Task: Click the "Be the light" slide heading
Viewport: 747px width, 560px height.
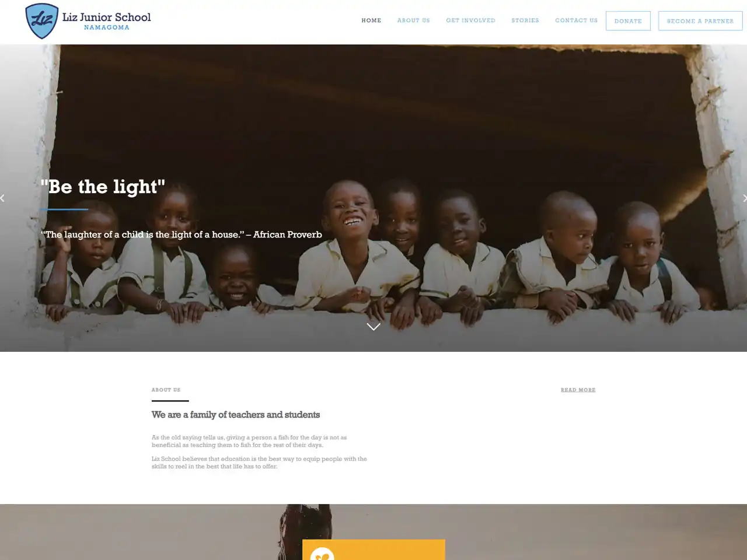Action: point(103,187)
